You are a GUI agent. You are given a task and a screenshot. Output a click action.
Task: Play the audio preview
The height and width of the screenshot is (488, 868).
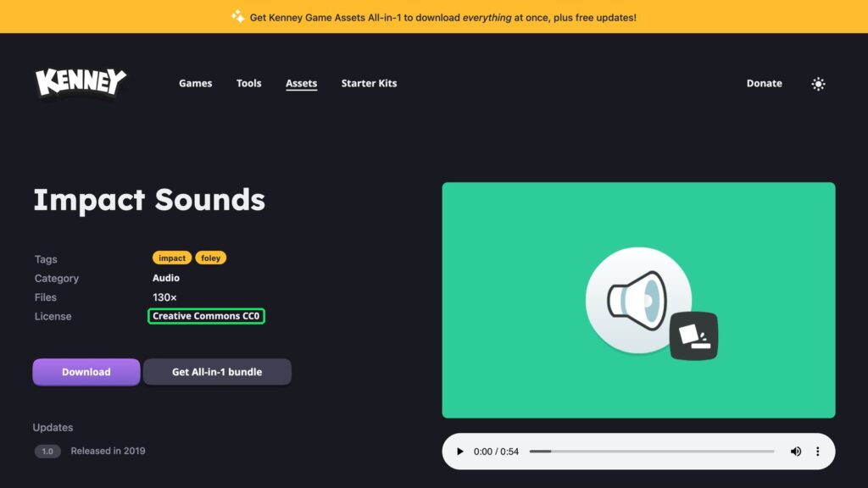coord(459,452)
